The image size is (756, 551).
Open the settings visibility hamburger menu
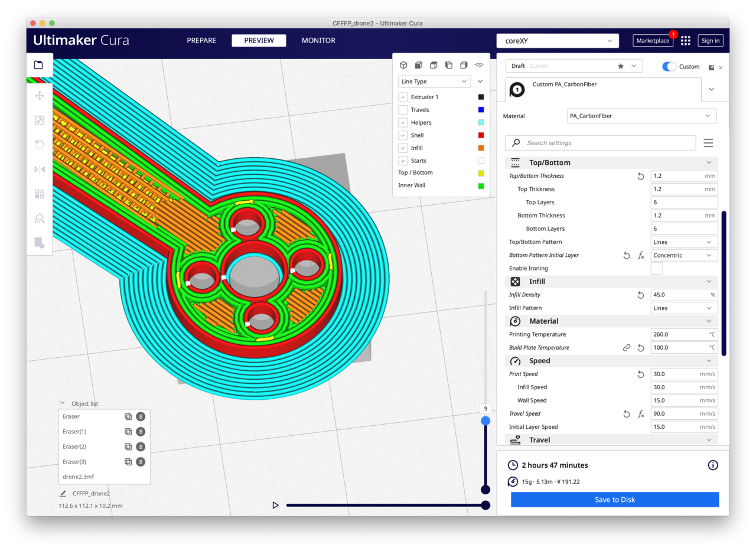[709, 143]
